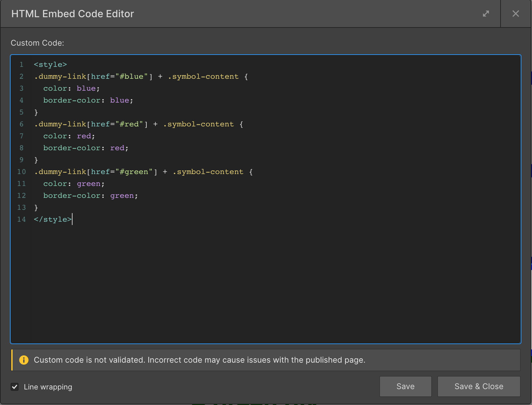Click line number 5 in the gutter
This screenshot has width=532, height=405.
tap(22, 112)
